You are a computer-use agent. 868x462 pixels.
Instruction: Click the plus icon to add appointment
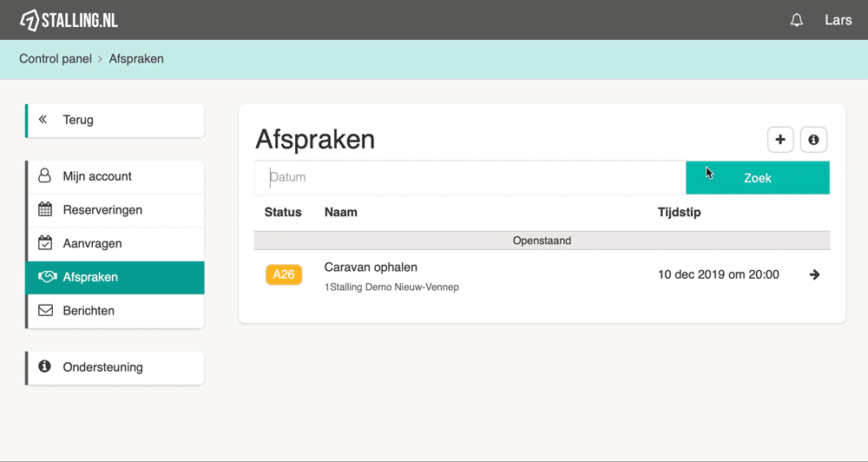pyautogui.click(x=780, y=140)
